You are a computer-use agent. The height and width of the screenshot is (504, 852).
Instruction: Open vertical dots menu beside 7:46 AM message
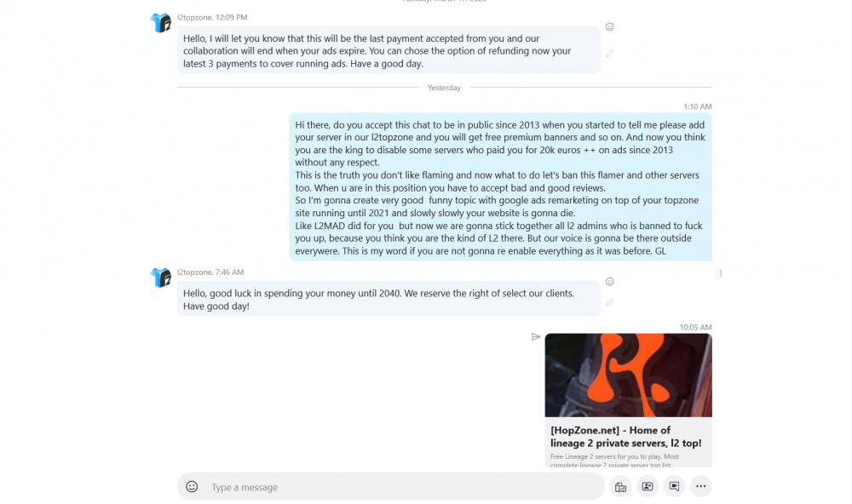[721, 273]
